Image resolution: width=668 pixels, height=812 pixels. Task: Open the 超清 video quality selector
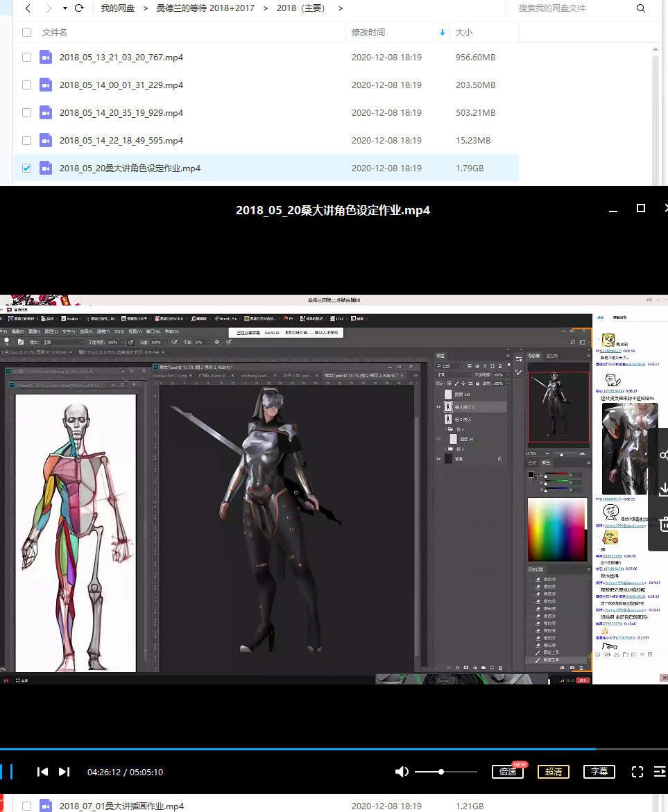pos(553,772)
